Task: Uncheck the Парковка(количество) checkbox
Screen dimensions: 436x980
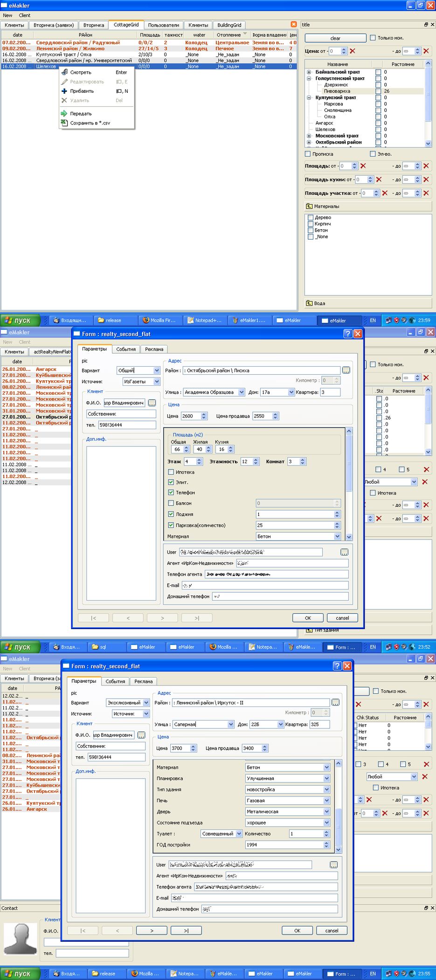Action: pyautogui.click(x=171, y=525)
